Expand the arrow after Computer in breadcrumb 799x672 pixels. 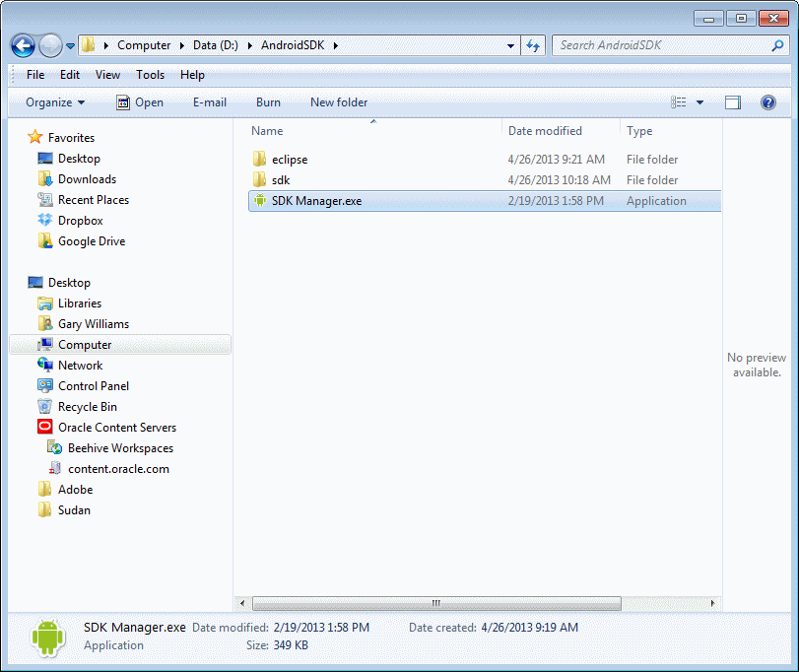click(182, 46)
